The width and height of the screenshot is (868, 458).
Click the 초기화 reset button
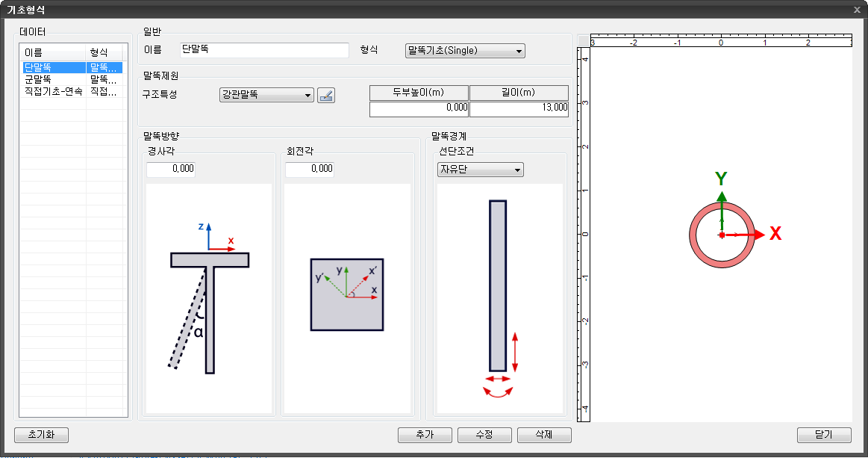point(42,435)
